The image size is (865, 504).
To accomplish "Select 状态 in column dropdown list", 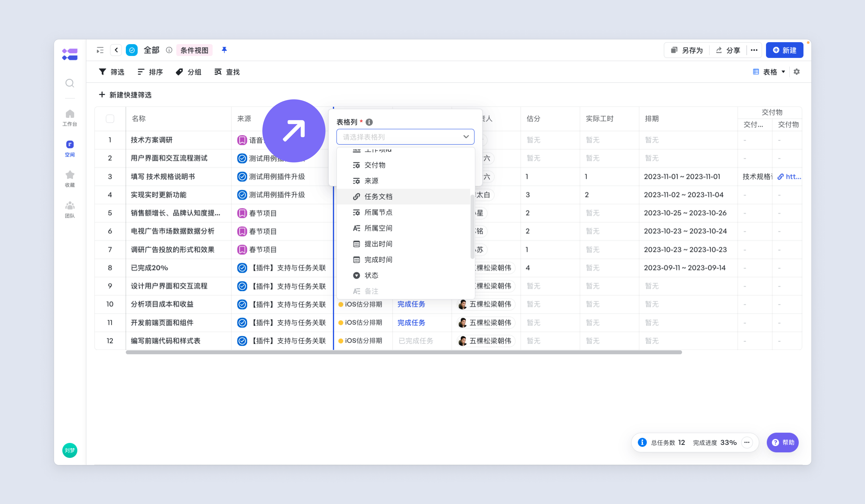I will 404,276.
